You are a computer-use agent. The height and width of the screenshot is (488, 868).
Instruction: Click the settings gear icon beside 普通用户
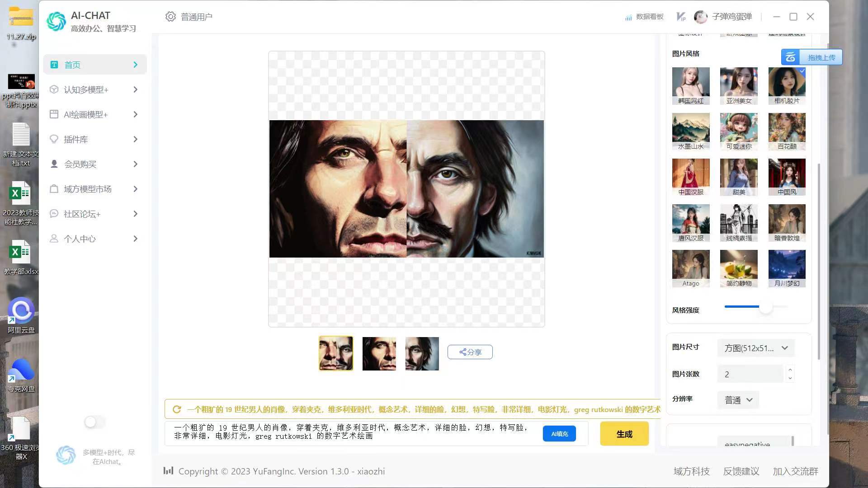[170, 17]
